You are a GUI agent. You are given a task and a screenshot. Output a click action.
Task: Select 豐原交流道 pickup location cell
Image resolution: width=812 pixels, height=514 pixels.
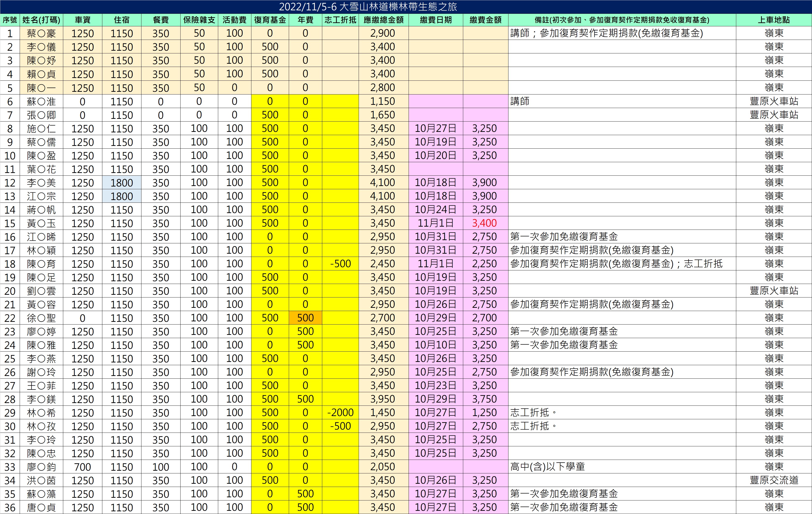[x=774, y=480]
